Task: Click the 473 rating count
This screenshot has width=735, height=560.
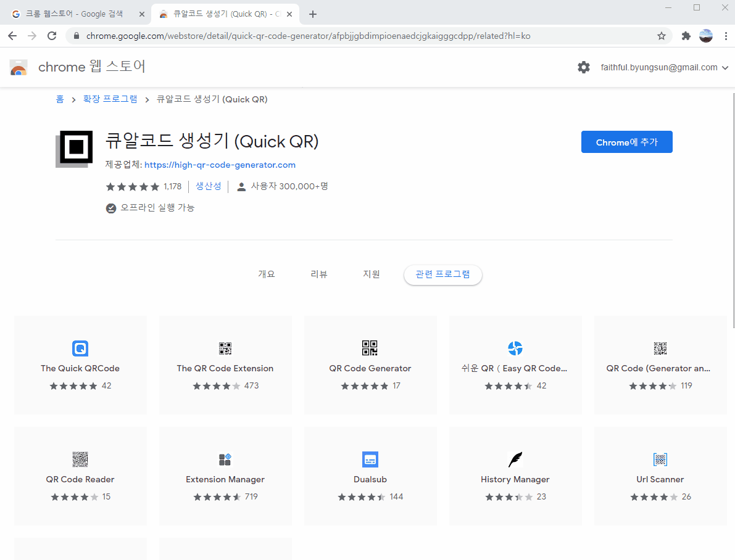Action: 251,385
